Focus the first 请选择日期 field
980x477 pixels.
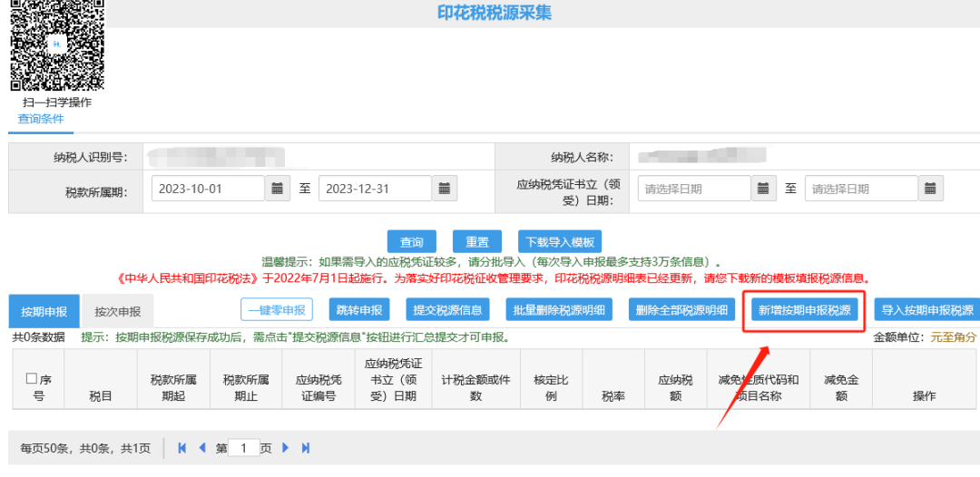click(694, 188)
